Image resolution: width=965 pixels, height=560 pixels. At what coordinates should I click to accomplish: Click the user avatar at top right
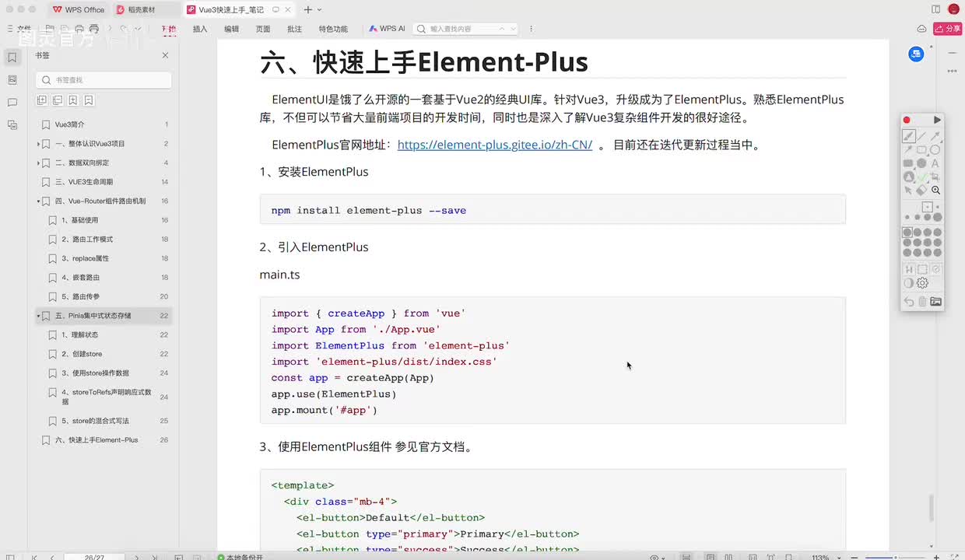click(953, 9)
